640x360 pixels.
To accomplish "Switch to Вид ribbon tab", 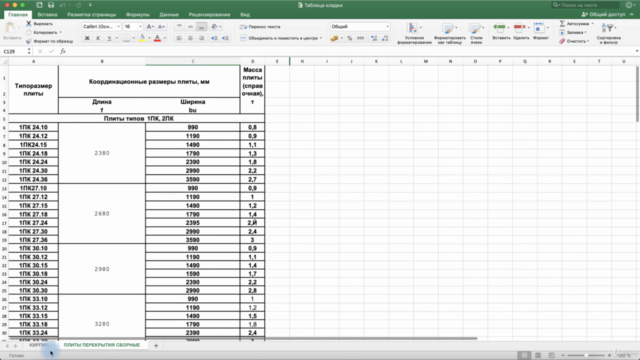I will 245,14.
